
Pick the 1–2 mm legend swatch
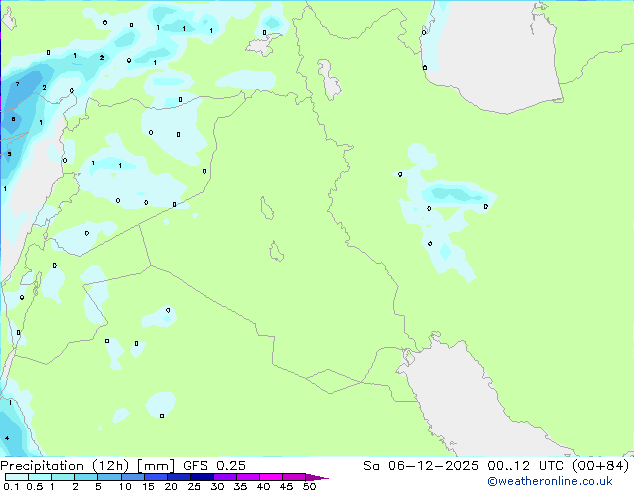pos(63,477)
